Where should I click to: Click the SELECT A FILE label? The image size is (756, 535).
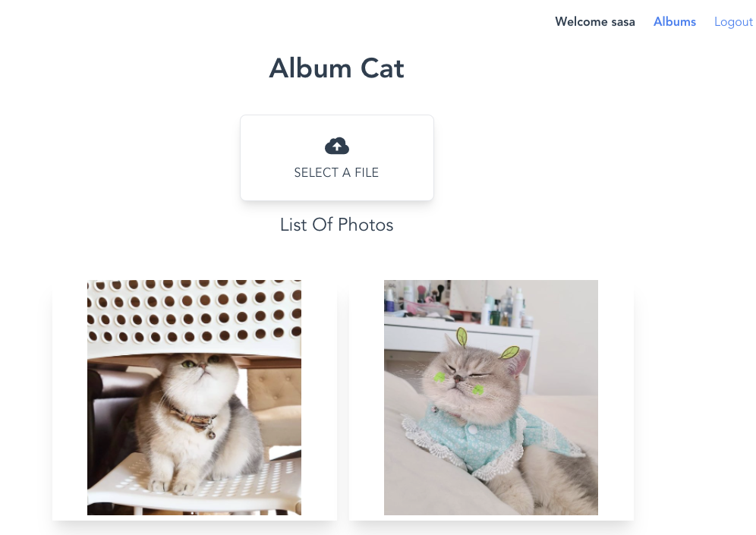click(x=336, y=172)
